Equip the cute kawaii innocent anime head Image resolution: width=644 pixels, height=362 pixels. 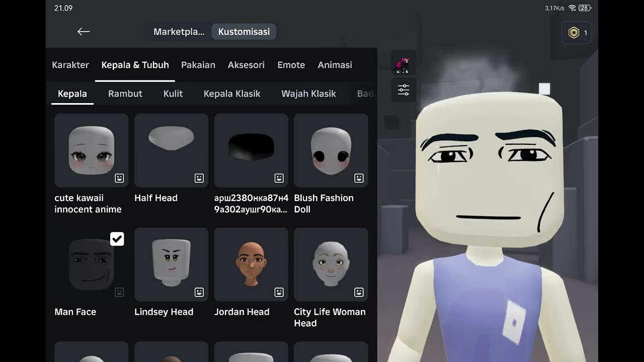pyautogui.click(x=92, y=150)
